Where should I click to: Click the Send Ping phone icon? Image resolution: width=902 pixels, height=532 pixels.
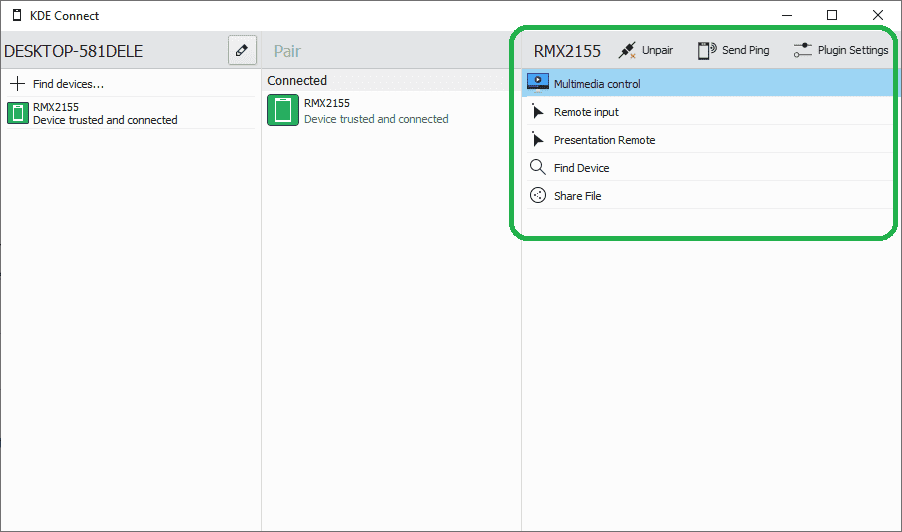pyautogui.click(x=707, y=50)
